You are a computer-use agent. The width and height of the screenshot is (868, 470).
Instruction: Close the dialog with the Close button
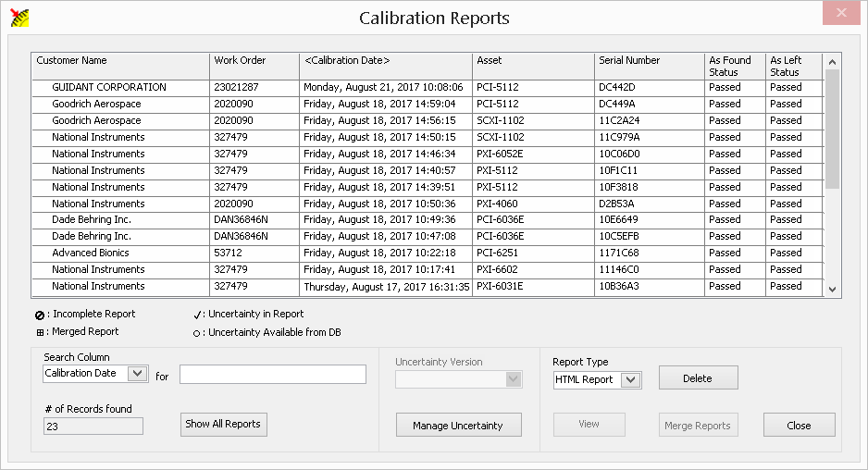[x=799, y=426]
